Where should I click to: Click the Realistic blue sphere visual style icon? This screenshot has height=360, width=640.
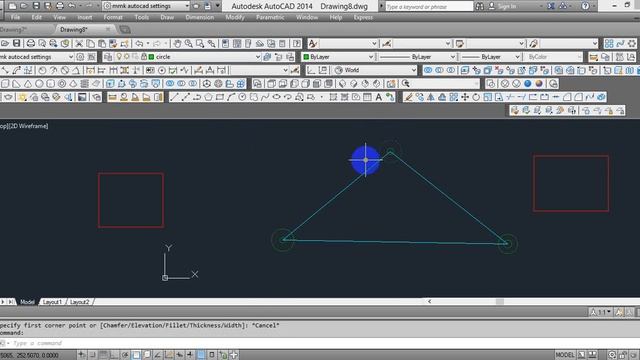(x=528, y=84)
